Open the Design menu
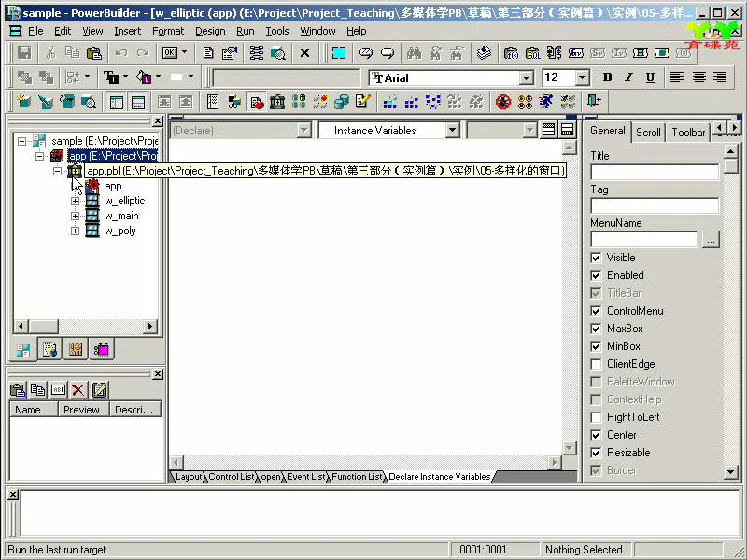 210,32
